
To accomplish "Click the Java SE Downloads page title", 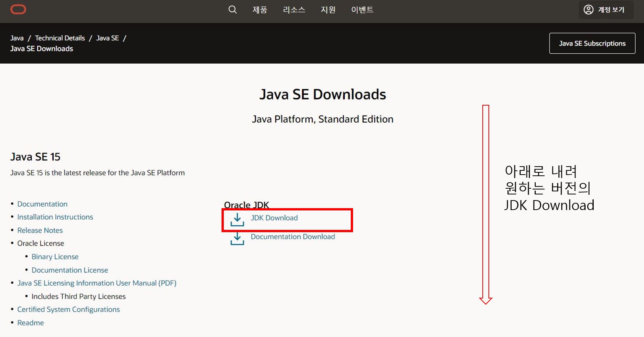I will (x=323, y=94).
